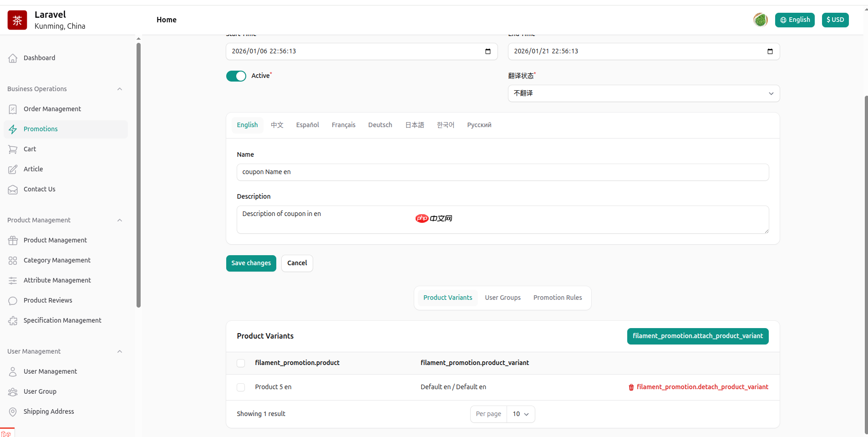868x437 pixels.
Task: Open the 翻译状态 dropdown
Action: pos(643,93)
